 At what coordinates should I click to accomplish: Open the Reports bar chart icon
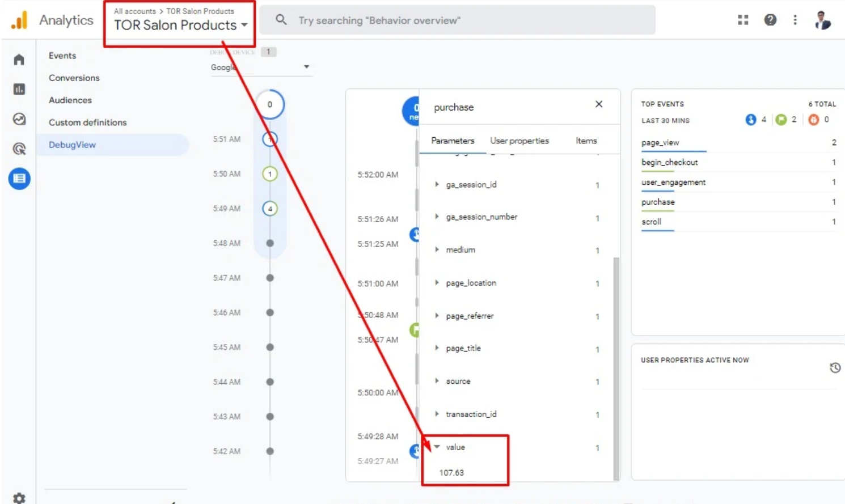tap(19, 89)
